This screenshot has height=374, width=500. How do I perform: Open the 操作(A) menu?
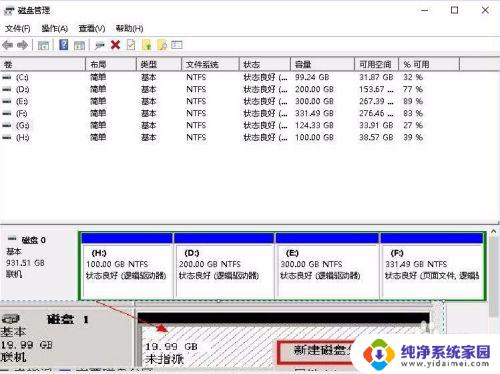55,29
